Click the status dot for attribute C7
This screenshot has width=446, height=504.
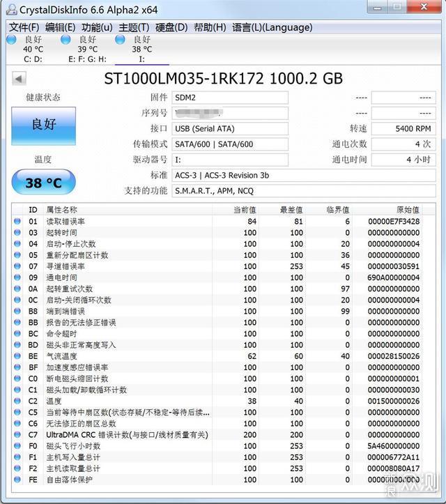(x=17, y=434)
